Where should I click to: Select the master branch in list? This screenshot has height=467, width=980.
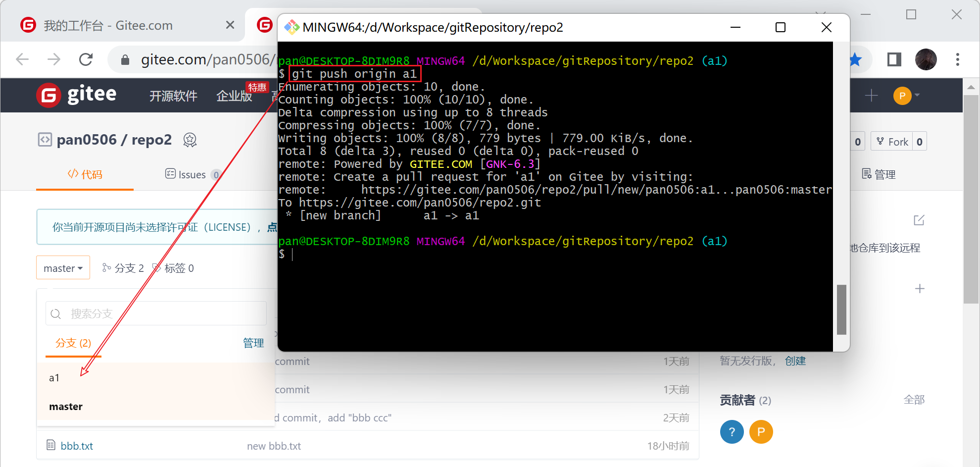(x=66, y=407)
